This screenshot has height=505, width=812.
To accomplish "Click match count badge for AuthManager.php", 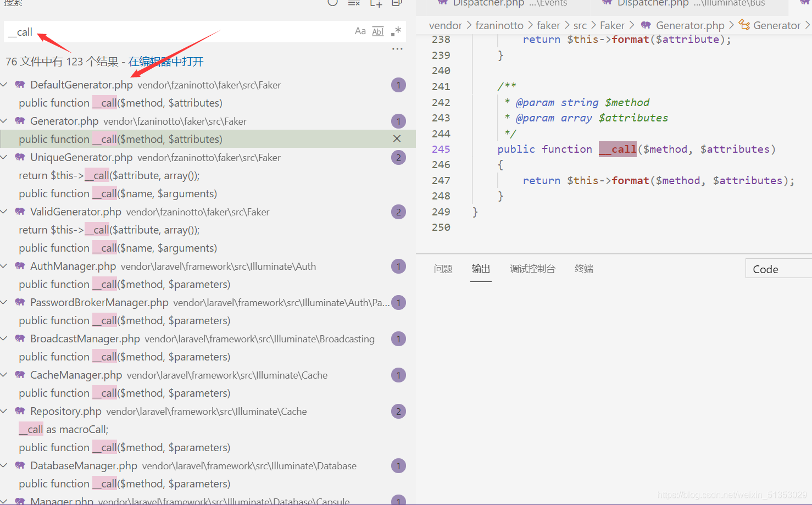I will (x=398, y=267).
